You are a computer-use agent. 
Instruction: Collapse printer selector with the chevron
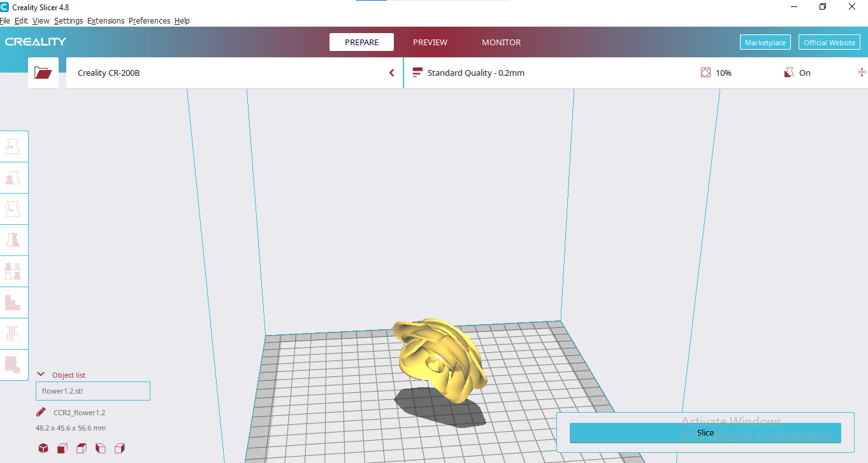392,73
